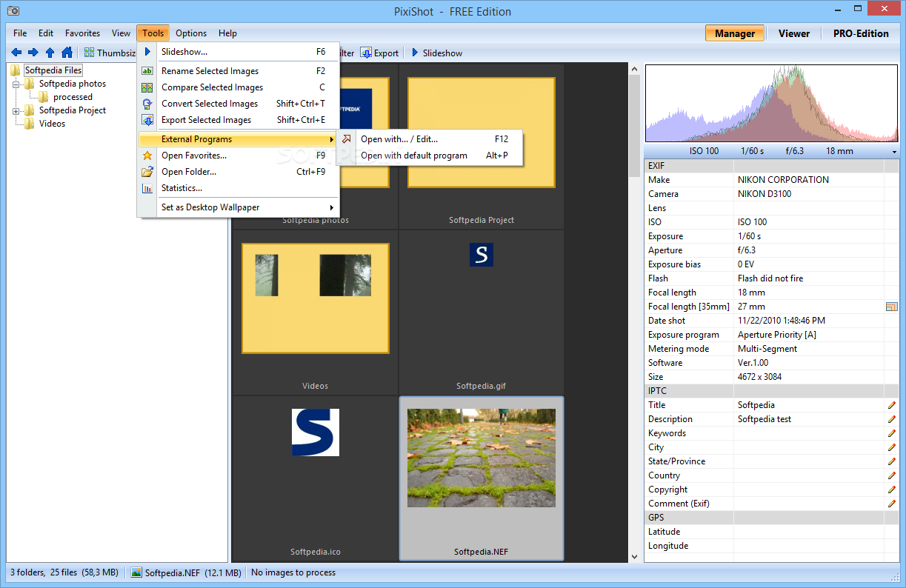Open the View menu
Image resolution: width=906 pixels, height=588 pixels.
pos(121,33)
